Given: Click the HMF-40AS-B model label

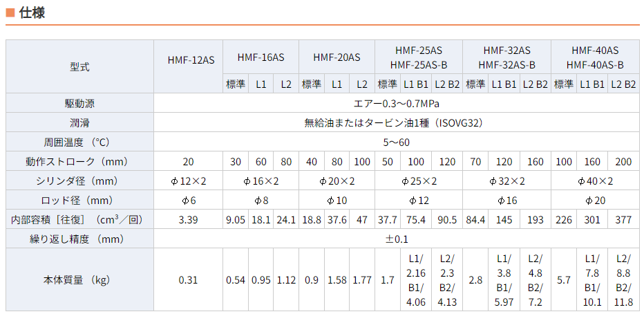Looking at the screenshot, I should coord(595,65).
